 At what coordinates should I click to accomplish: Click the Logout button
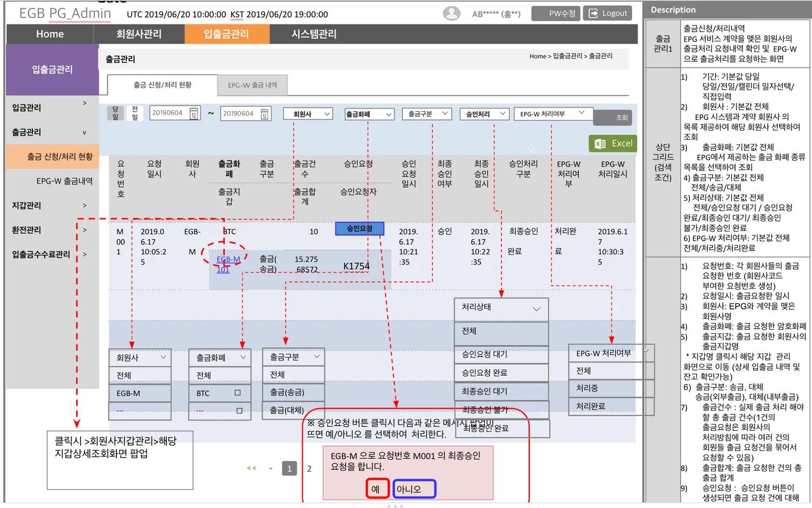click(608, 13)
